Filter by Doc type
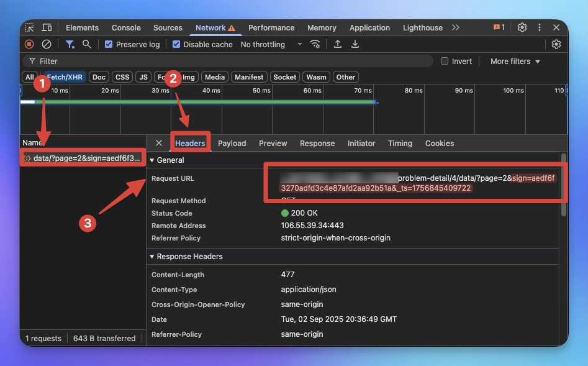This screenshot has width=588, height=366. coord(99,77)
